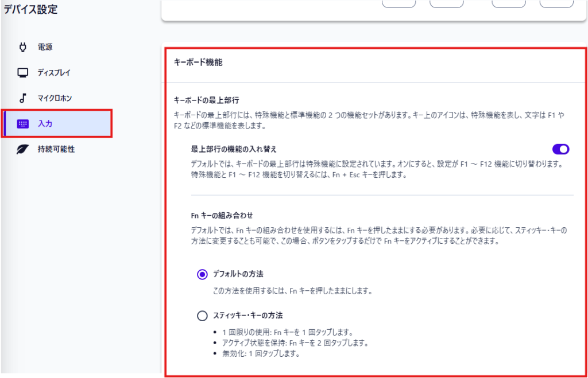Click the Fn キーの組み合わせ section heading
This screenshot has width=588, height=378.
pyautogui.click(x=221, y=216)
